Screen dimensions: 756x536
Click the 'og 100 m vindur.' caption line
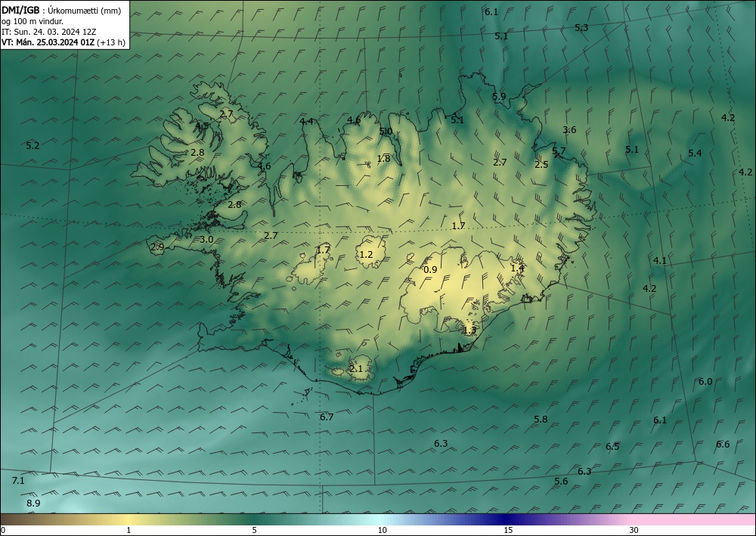pyautogui.click(x=33, y=21)
